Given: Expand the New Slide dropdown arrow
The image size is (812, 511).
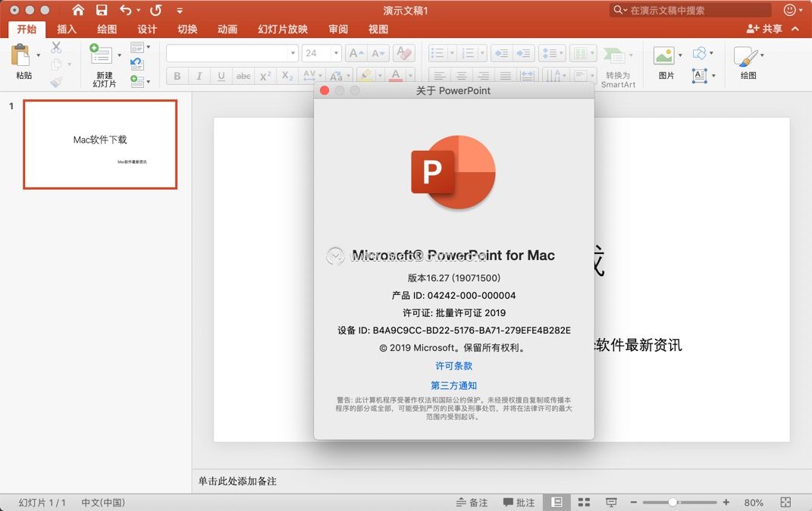Looking at the screenshot, I should pos(119,55).
